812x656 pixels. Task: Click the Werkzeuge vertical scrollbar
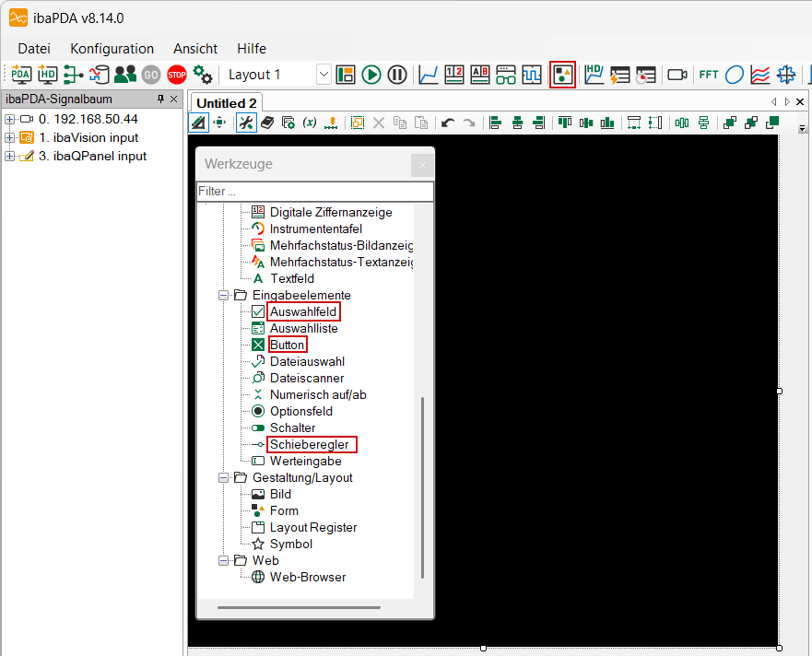(422, 487)
